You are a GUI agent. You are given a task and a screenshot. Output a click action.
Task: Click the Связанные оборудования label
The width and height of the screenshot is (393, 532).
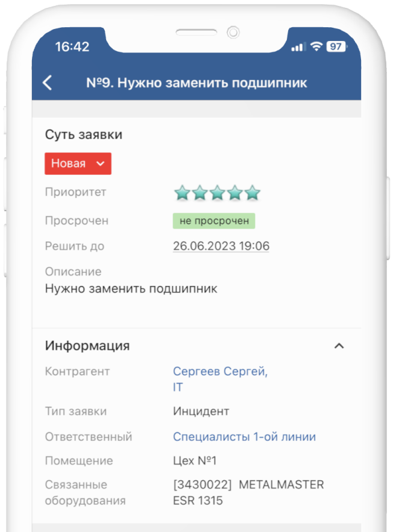coord(86,493)
